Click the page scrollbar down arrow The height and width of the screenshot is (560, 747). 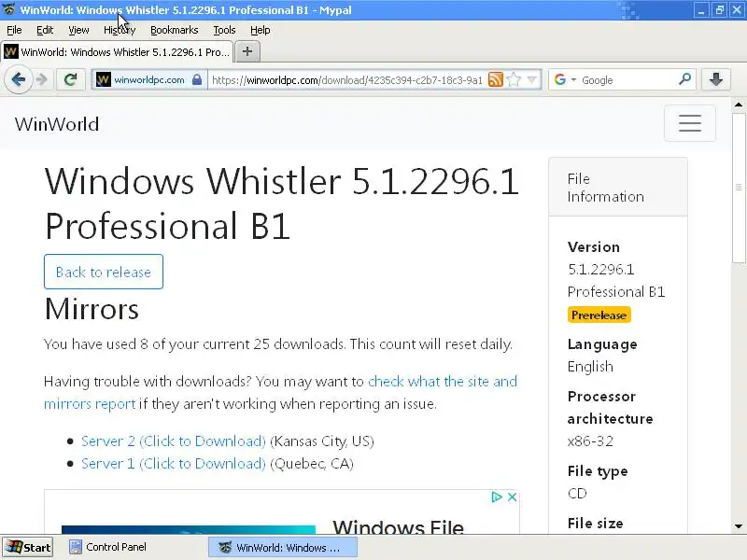click(739, 526)
